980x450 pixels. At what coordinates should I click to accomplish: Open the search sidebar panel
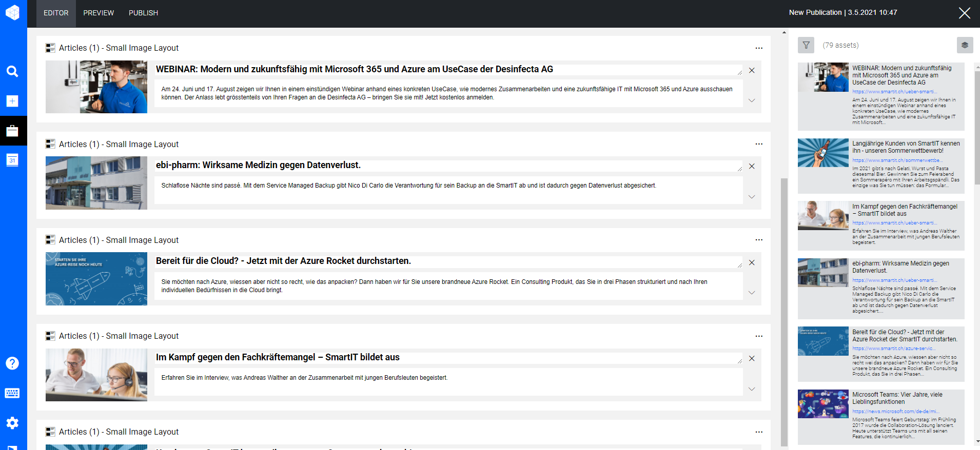point(12,72)
